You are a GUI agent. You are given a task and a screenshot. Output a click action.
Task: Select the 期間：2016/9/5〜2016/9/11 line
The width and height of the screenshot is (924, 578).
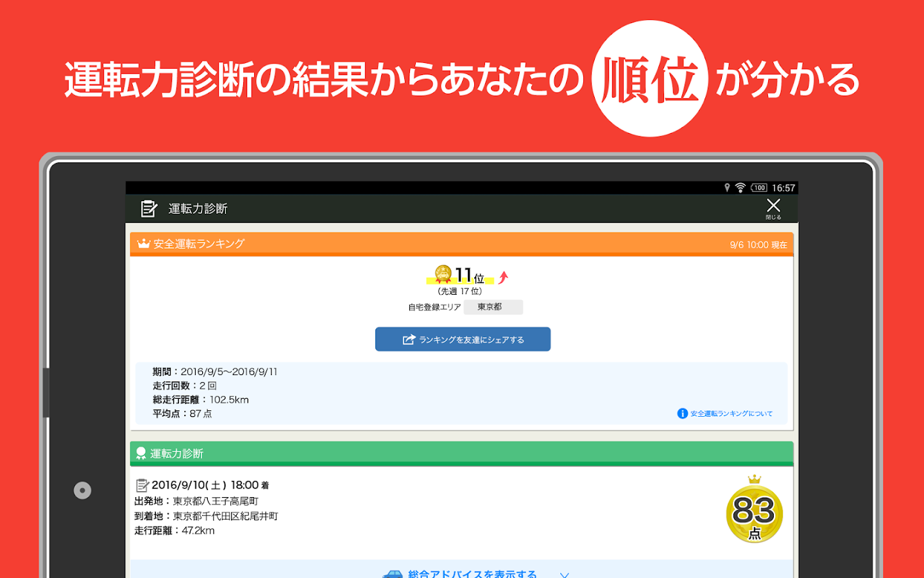coord(215,371)
